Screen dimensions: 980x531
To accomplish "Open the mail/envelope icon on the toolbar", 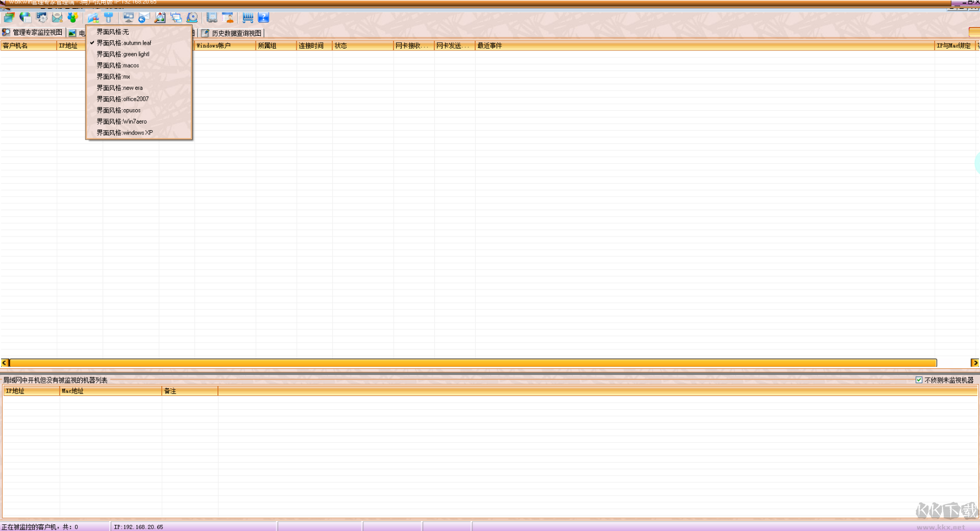I will coord(57,17).
